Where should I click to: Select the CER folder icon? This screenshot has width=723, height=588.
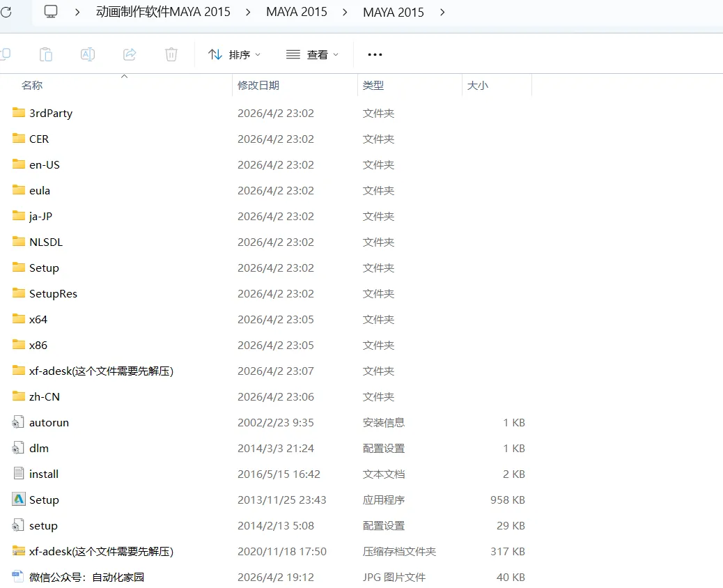[18, 139]
